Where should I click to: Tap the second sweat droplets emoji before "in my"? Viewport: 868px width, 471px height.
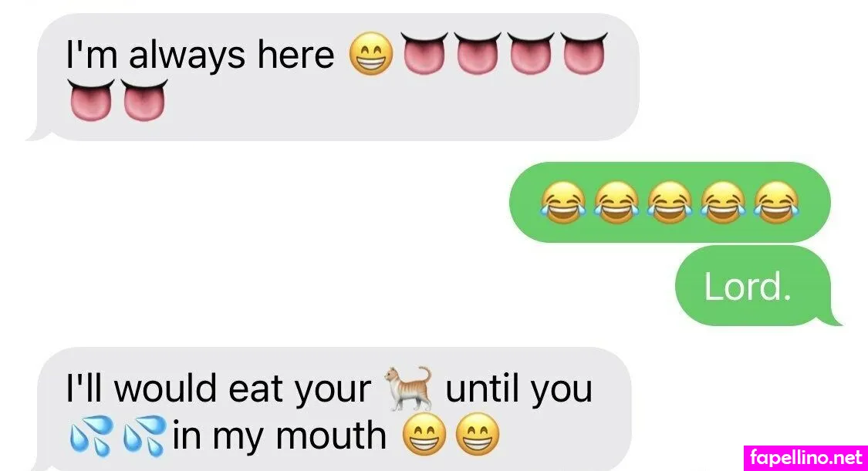(x=144, y=436)
